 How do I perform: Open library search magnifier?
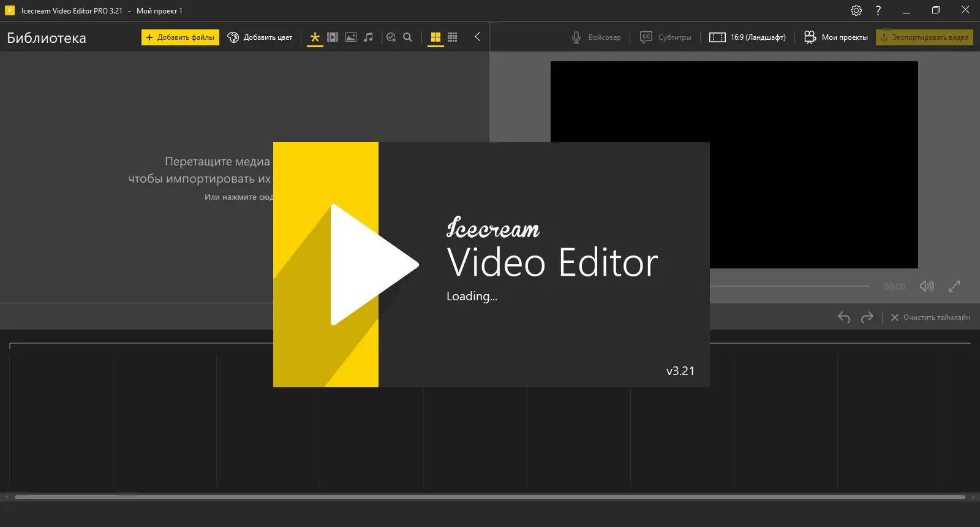click(408, 37)
